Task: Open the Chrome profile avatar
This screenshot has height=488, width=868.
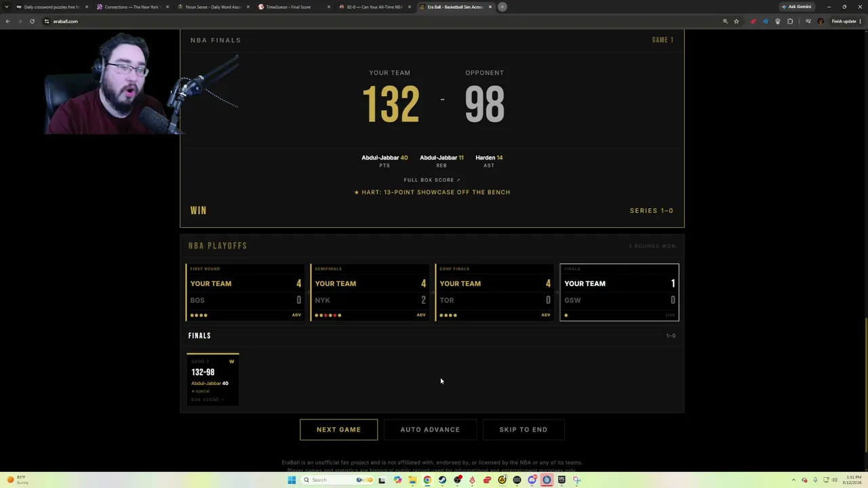Action: point(821,21)
